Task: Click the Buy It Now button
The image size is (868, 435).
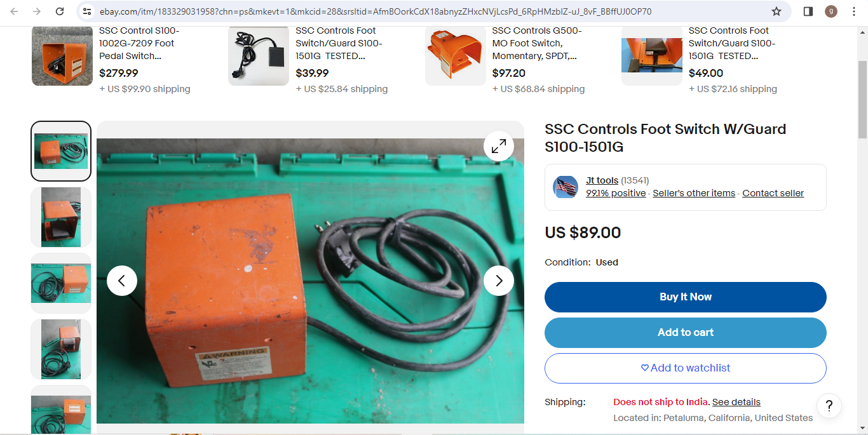Action: 686,297
